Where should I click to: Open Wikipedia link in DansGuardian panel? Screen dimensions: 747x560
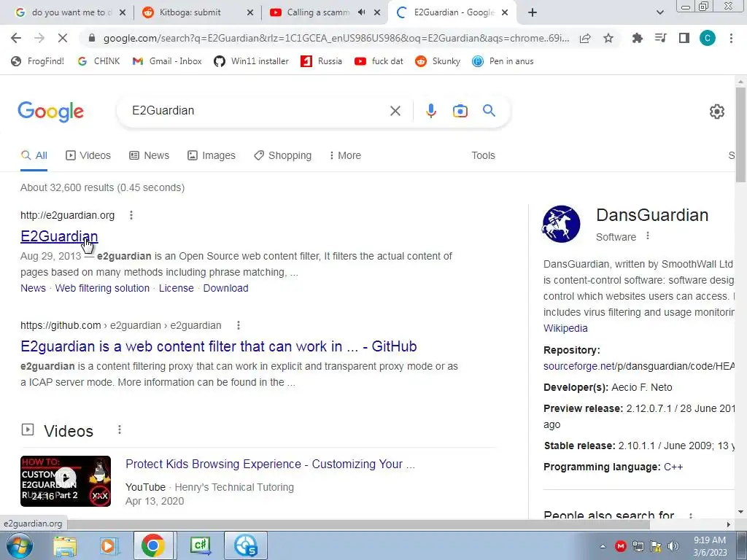[x=565, y=328]
